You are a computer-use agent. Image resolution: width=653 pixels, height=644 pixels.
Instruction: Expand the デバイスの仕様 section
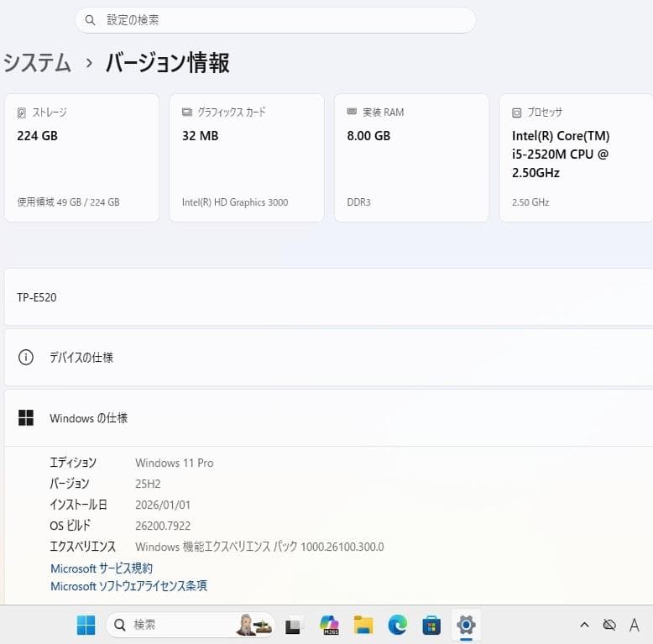click(328, 358)
